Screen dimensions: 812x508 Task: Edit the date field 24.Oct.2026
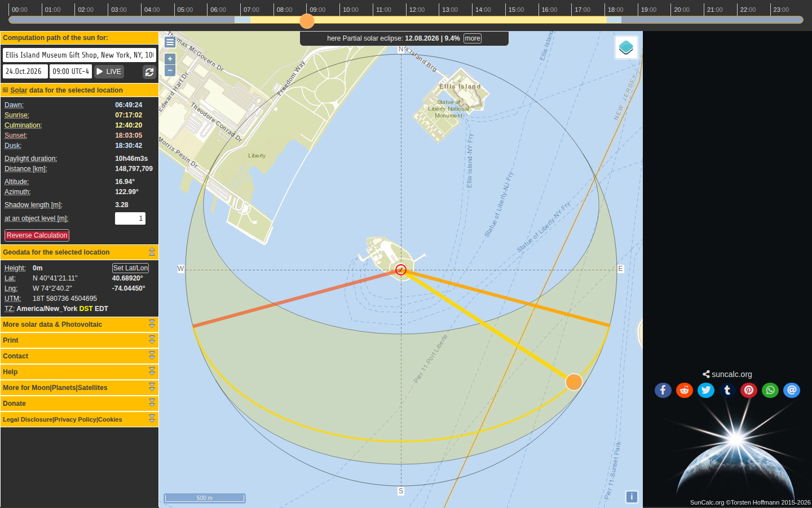point(25,72)
